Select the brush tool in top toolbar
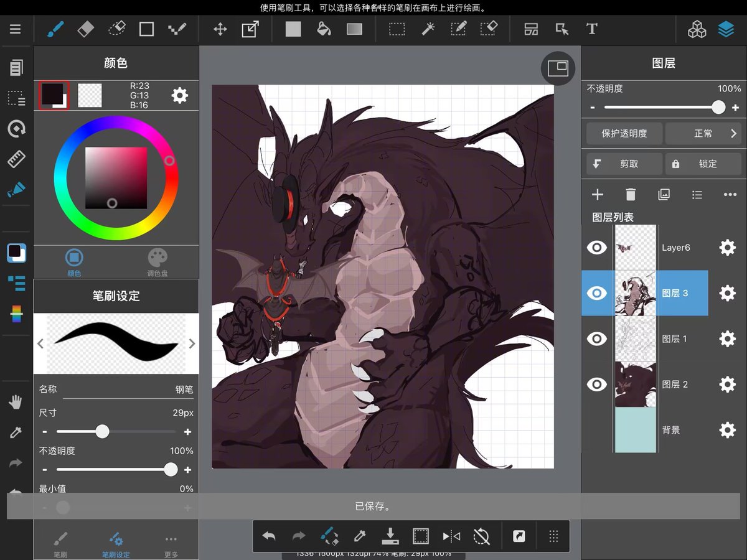This screenshot has width=747, height=560. (57, 29)
